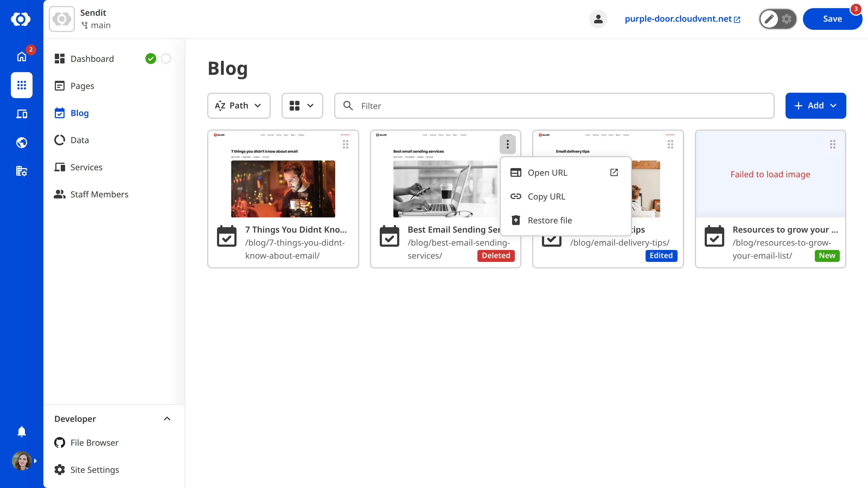Open the Services section
The height and width of the screenshot is (488, 868).
86,167
